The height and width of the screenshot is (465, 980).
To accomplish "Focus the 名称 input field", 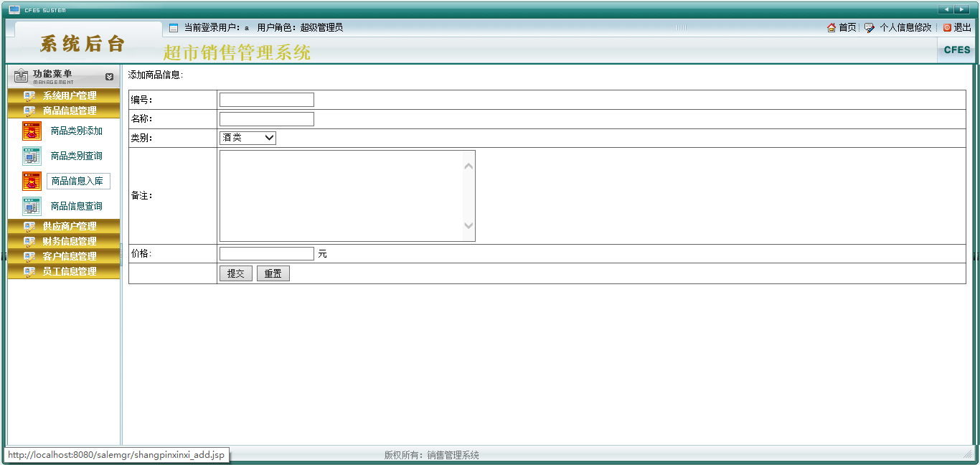I will 267,119.
